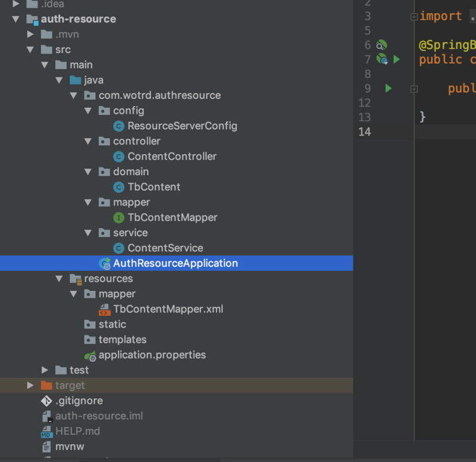Click the application.properties Spring leaf icon
This screenshot has height=462, width=476.
(x=90, y=355)
